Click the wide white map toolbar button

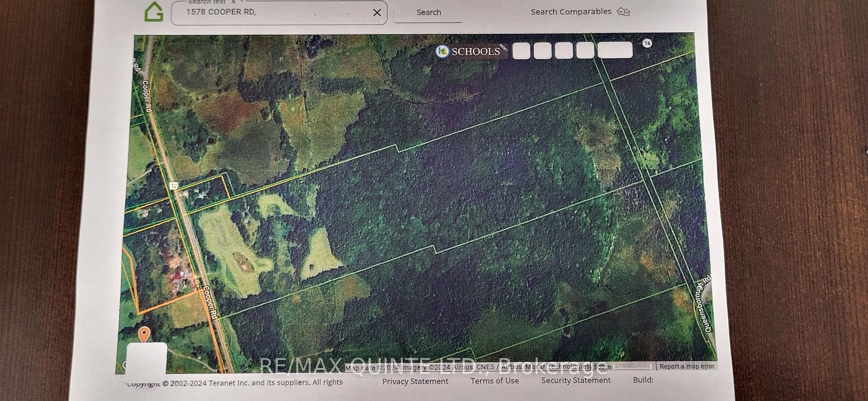coord(615,50)
